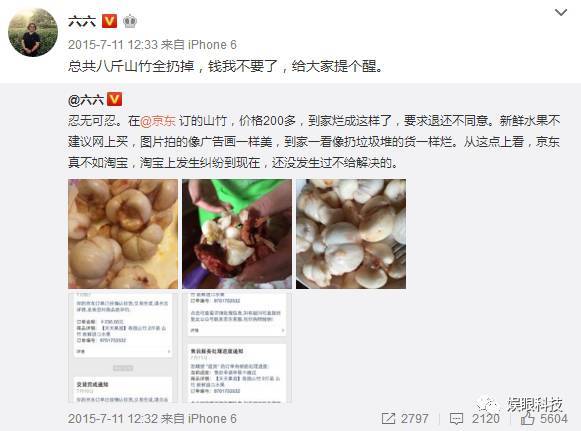The width and height of the screenshot is (581, 431).
Task: Click the V badge in quoted post
Action: point(114,99)
